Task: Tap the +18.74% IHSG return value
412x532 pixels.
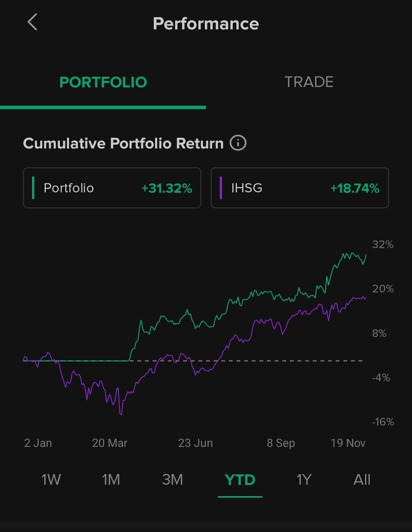Action: 355,188
